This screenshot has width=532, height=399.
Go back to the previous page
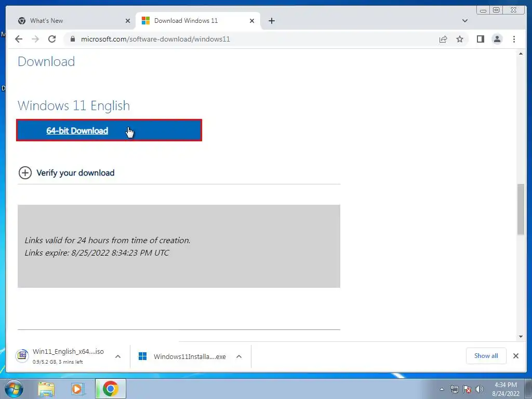coord(19,39)
